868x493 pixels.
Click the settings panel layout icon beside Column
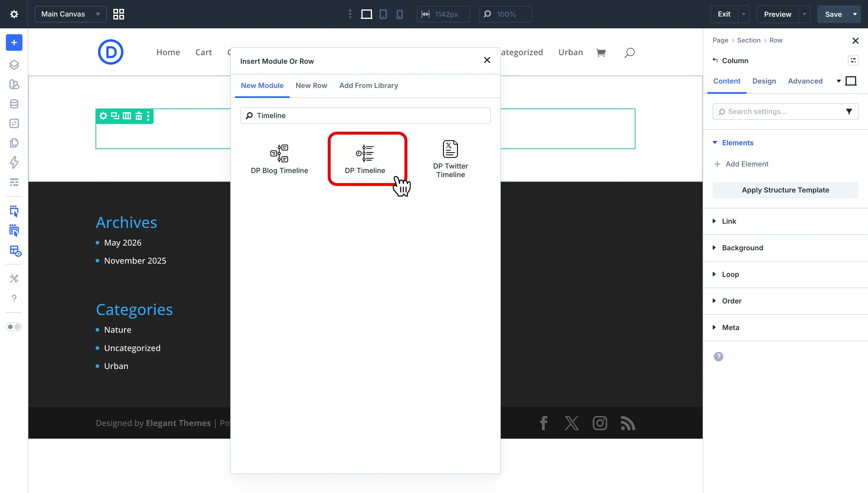(x=853, y=61)
